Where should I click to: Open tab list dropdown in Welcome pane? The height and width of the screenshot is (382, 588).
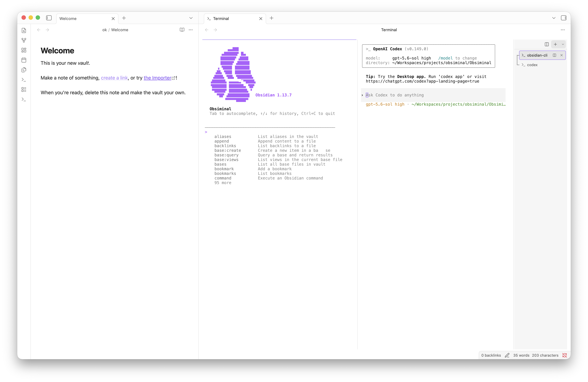[191, 18]
